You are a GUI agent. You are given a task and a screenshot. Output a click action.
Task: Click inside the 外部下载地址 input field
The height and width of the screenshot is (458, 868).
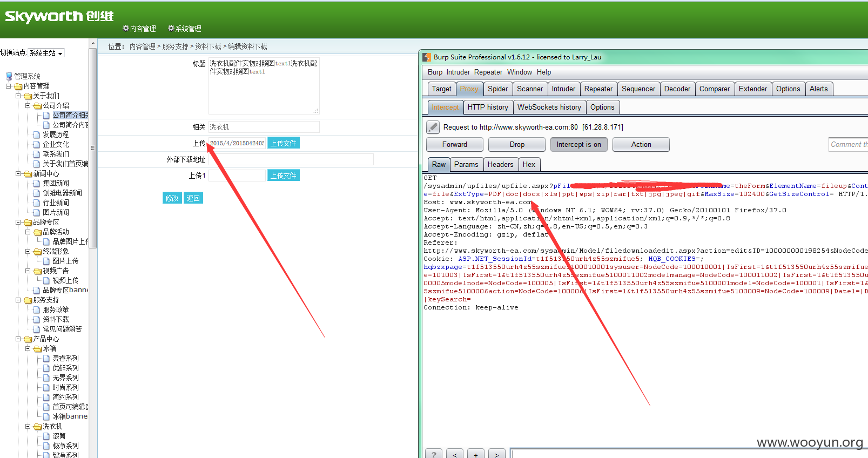[x=291, y=159]
